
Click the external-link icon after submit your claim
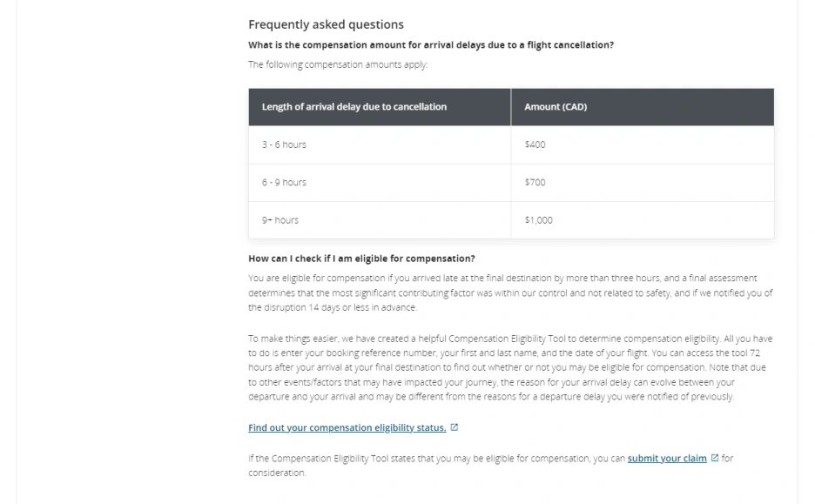pyautogui.click(x=715, y=458)
